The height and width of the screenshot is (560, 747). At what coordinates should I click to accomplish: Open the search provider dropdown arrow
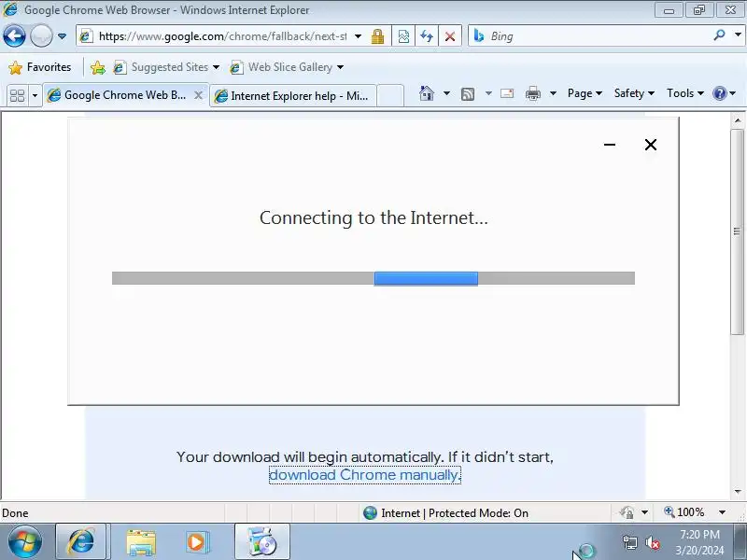738,35
